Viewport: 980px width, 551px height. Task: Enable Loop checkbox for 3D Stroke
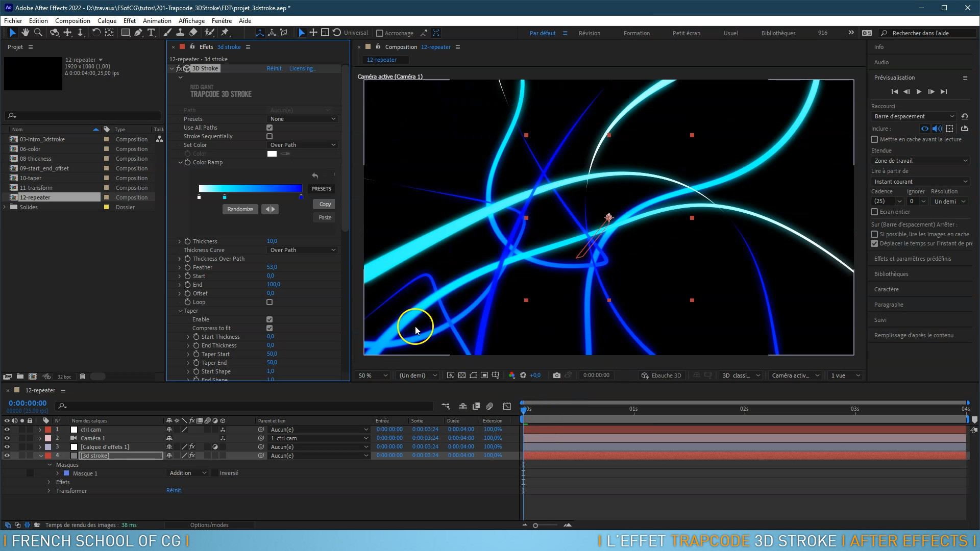click(270, 302)
